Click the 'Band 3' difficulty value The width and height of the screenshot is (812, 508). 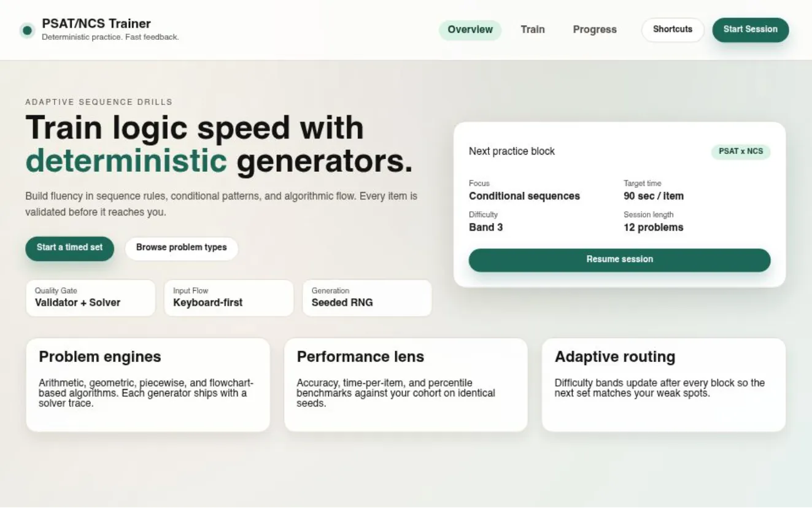[486, 228]
